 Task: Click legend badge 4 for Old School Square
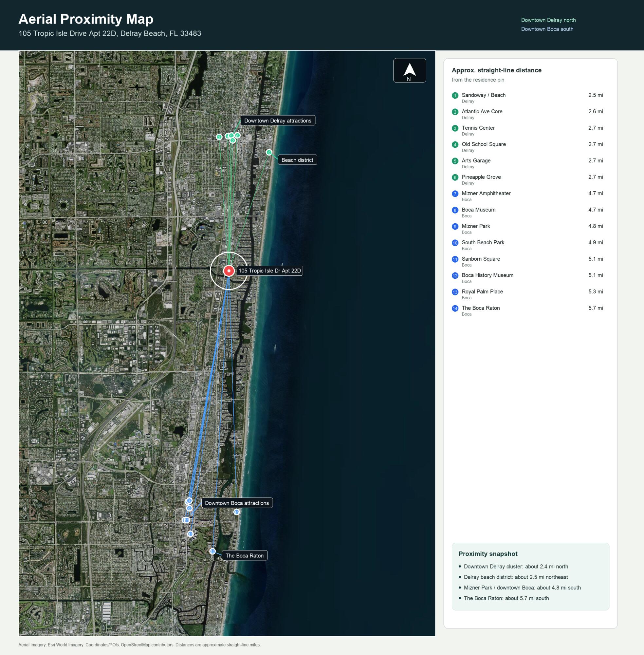click(455, 144)
